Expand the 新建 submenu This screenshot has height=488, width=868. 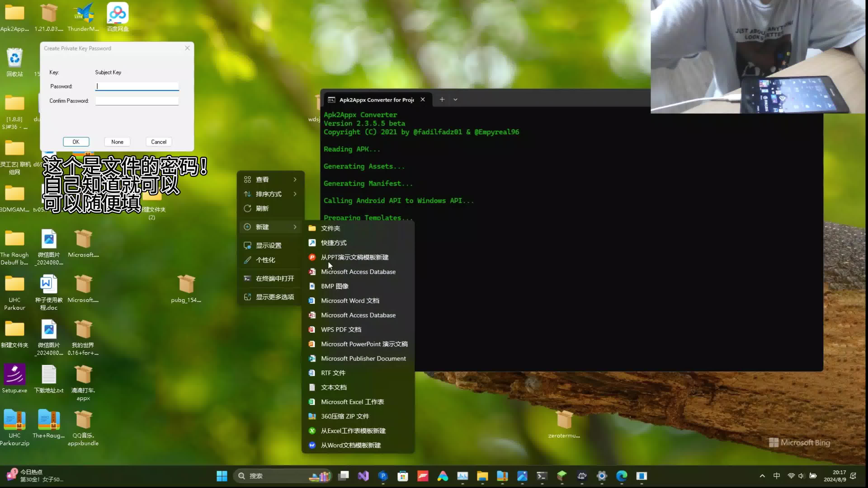pos(271,227)
